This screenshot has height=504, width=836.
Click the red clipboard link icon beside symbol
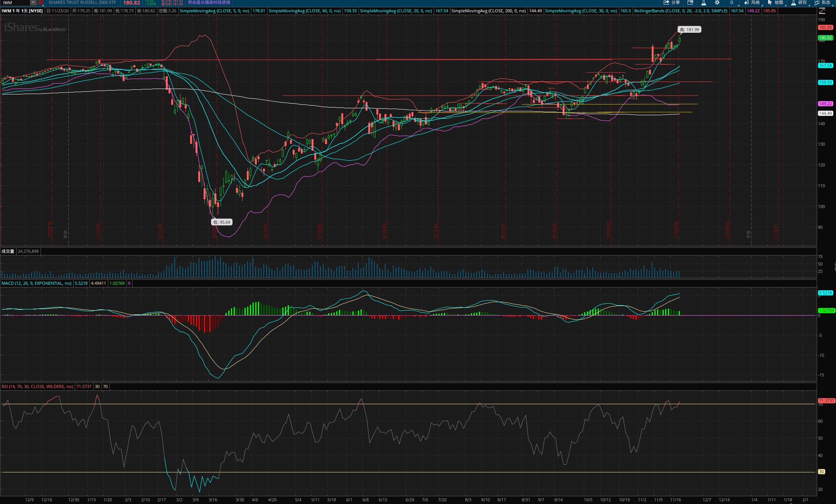41,3
